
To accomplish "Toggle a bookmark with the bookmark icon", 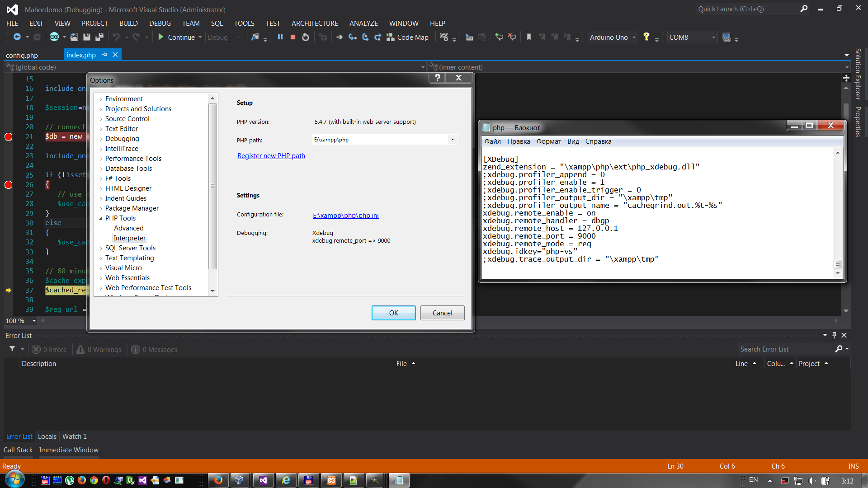I will pos(529,37).
